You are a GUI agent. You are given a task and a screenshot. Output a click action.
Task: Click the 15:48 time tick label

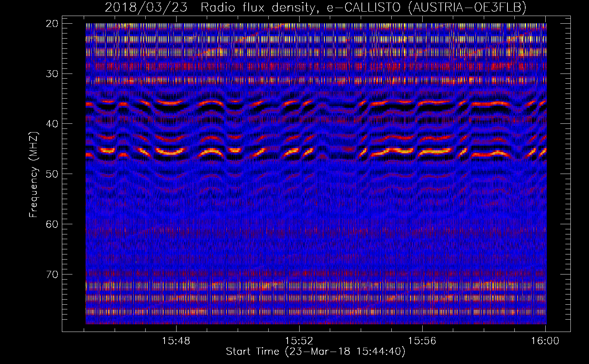(176, 341)
